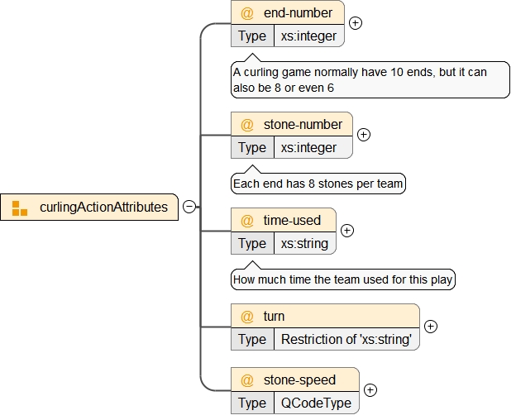This screenshot has height=420, width=516.
Task: Click the xs:string type of time-used
Action: click(x=304, y=244)
